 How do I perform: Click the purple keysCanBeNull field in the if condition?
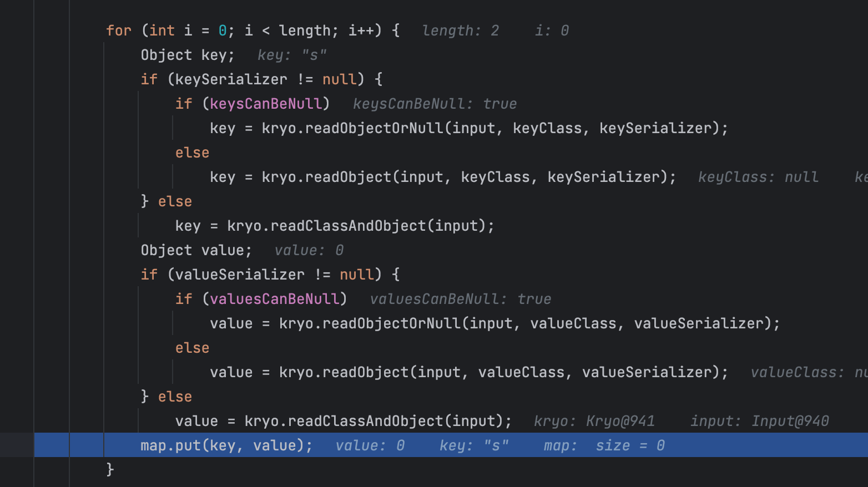[x=266, y=104]
